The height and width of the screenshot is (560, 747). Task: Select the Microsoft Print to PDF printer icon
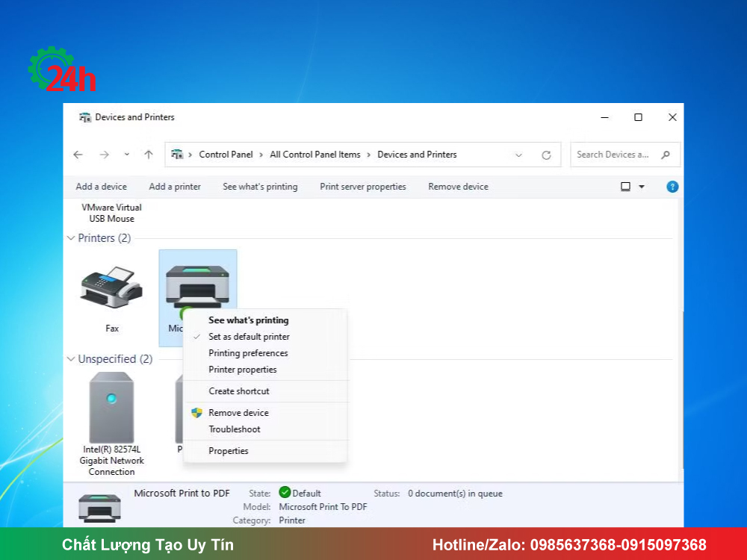[197, 286]
